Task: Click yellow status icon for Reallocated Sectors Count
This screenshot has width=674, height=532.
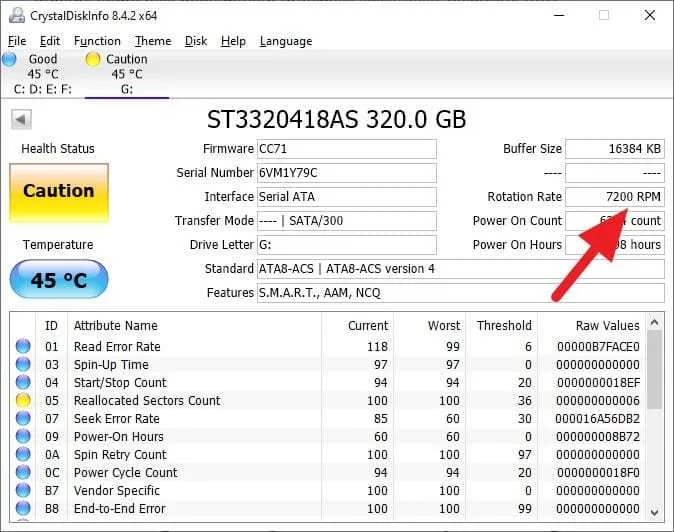Action: point(23,401)
